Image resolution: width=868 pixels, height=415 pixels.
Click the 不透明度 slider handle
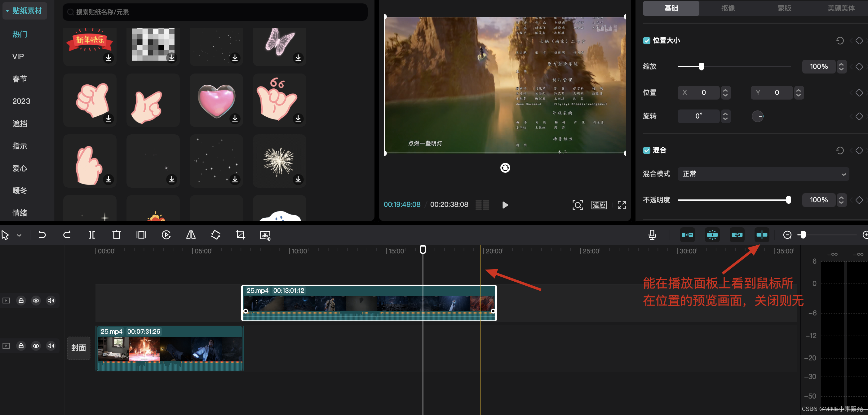[x=788, y=200]
